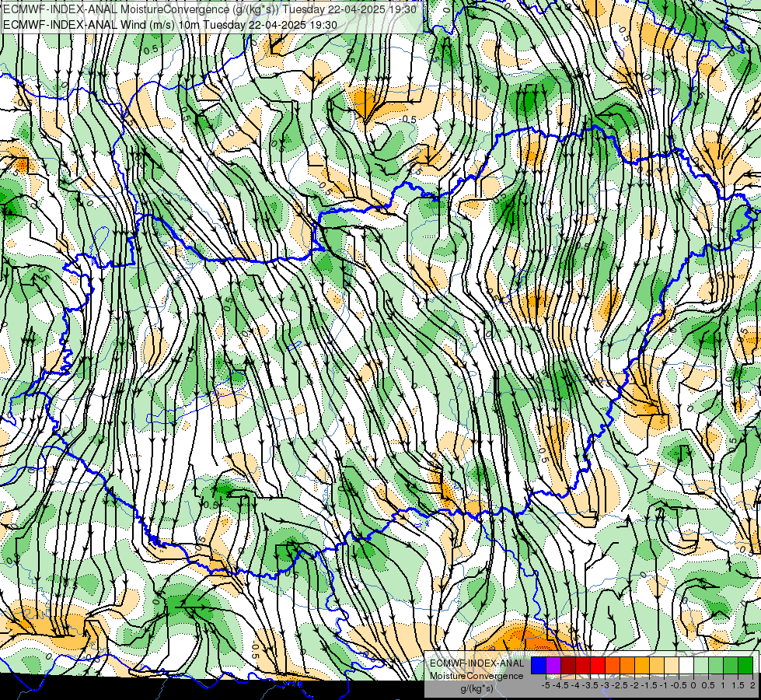Screen dimensions: 761x700
Task: Click the legend tick value '-5'
Action: click(x=546, y=685)
